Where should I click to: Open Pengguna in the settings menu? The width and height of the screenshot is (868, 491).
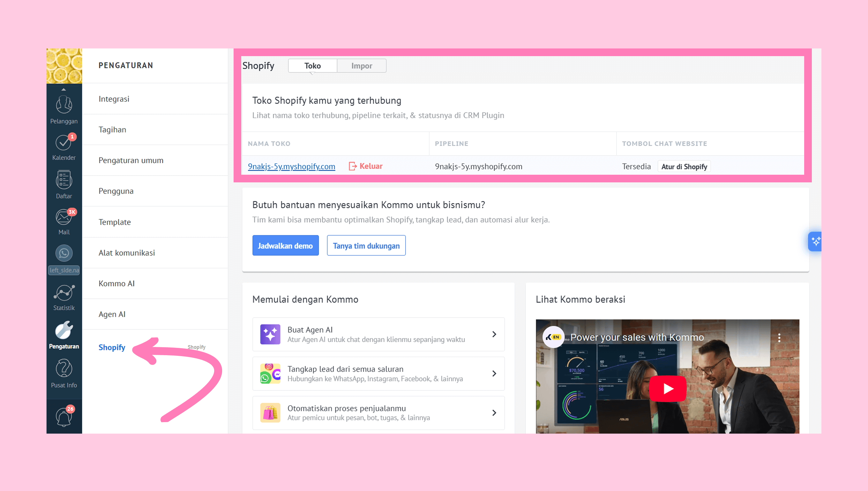point(155,191)
